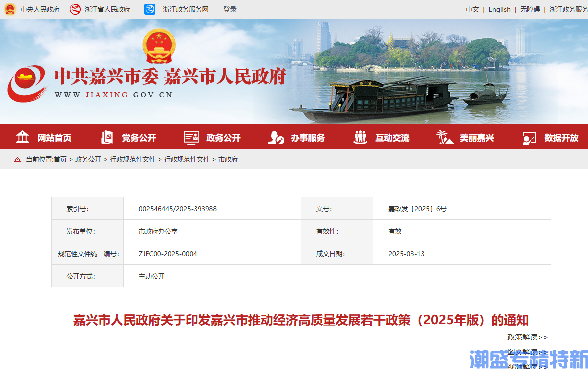Click the 数据开放 chart icon
Image resolution: width=588 pixels, height=369 pixels.
point(529,138)
